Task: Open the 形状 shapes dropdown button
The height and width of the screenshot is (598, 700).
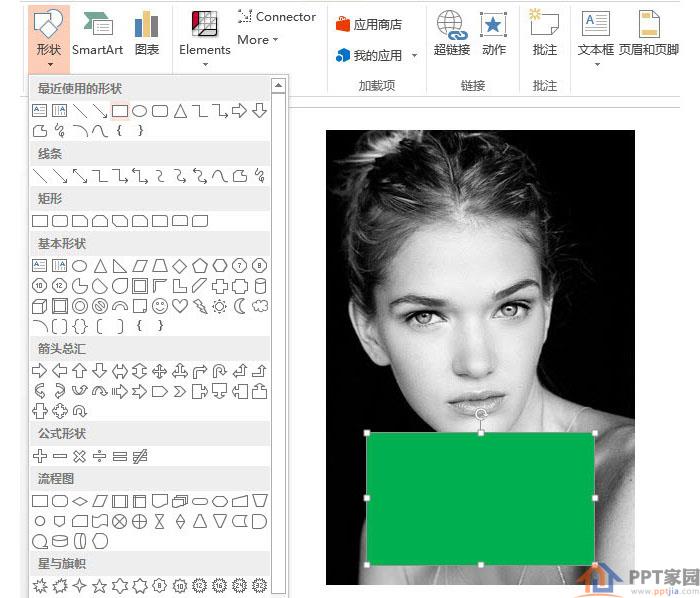Action: click(49, 38)
